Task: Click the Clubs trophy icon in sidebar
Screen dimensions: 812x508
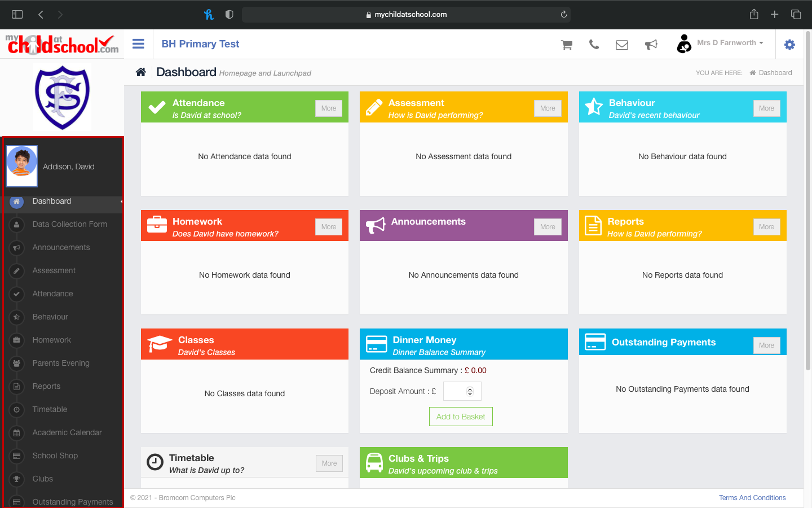Action: coord(16,479)
